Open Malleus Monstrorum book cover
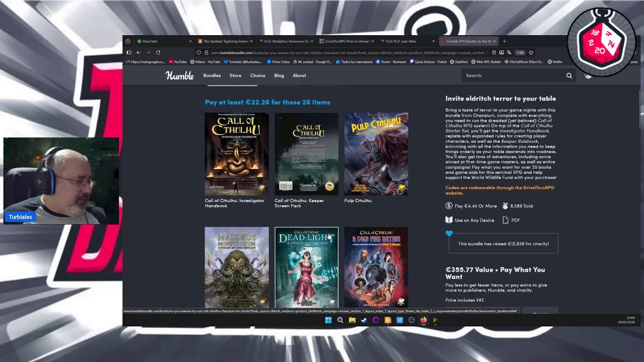The image size is (644, 362). click(x=236, y=267)
